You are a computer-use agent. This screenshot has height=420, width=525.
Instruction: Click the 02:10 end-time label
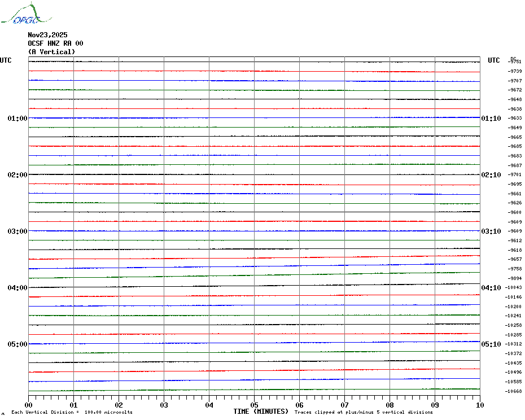491,175
